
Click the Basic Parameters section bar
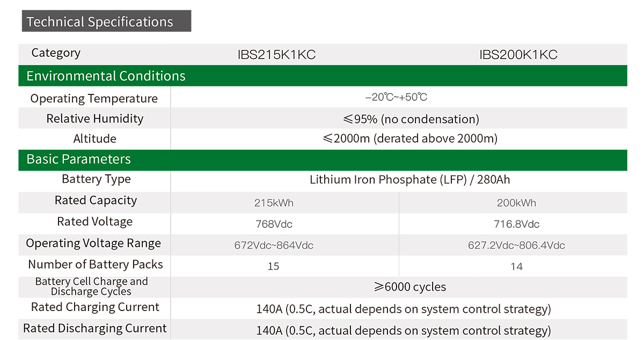pos(79,160)
